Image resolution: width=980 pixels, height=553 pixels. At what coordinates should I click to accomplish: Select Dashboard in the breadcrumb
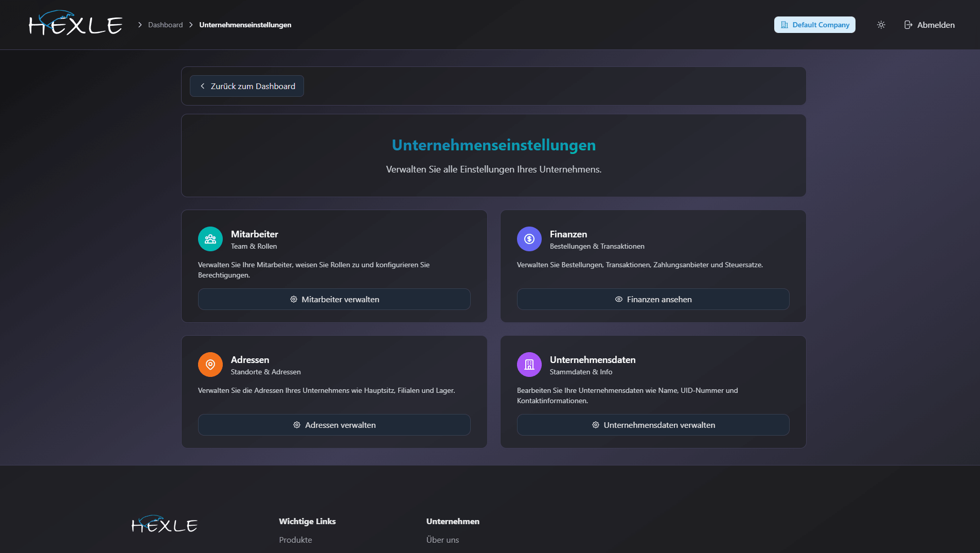tap(165, 24)
